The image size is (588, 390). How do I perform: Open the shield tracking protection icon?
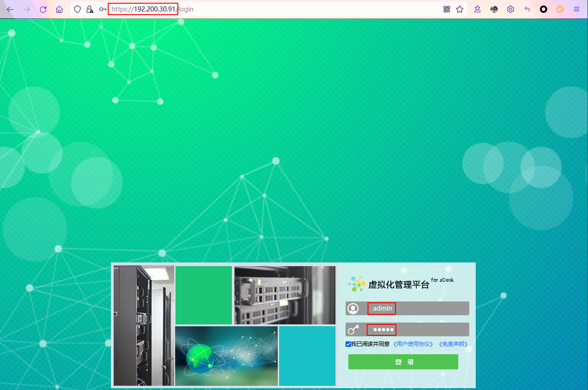pos(77,9)
